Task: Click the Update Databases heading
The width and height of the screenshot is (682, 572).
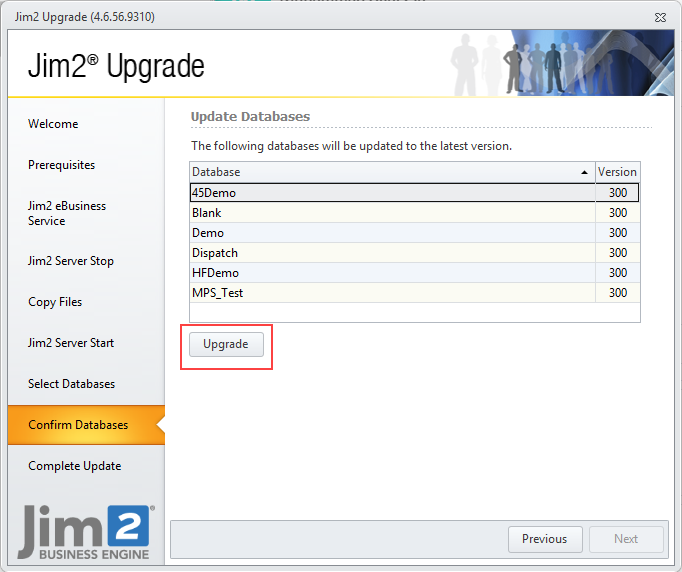Action: click(251, 117)
